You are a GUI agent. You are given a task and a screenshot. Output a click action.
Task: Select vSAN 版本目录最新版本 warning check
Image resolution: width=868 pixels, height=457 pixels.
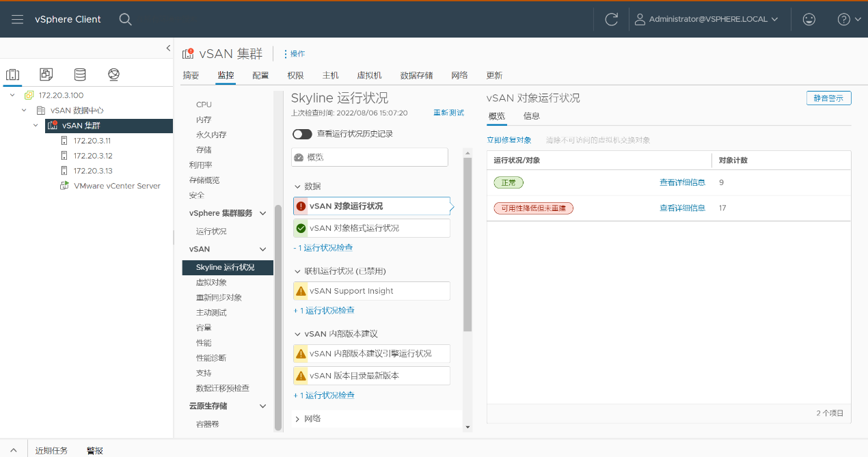[x=372, y=376]
